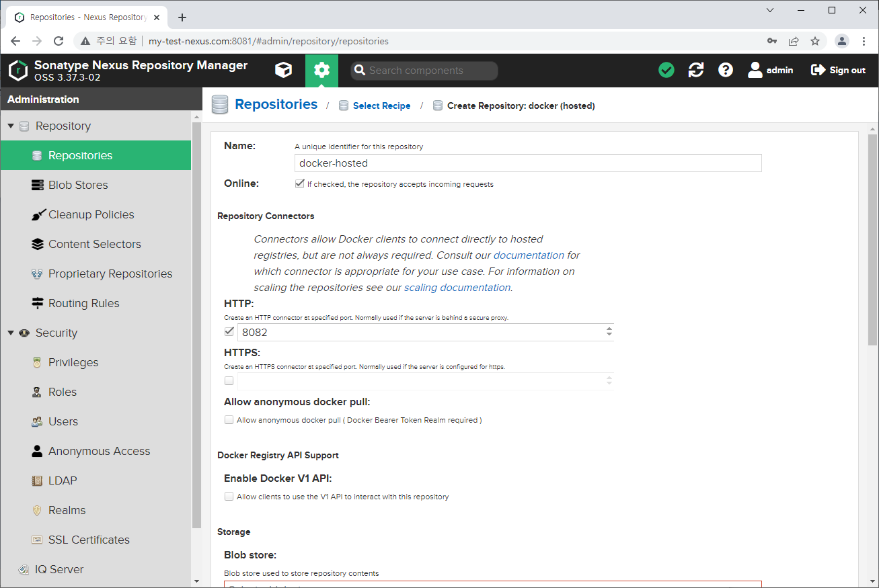This screenshot has height=588, width=879.
Task: Click the Routing Rules signpost icon
Action: 38,303
